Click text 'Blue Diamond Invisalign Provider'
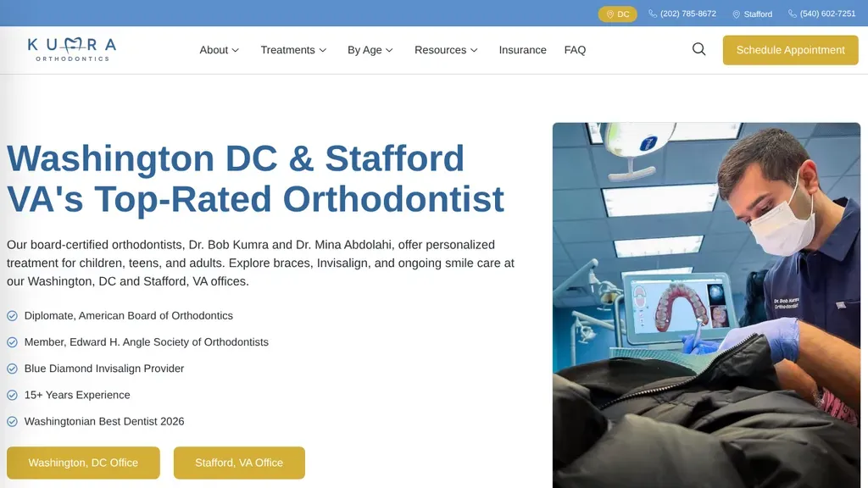The width and height of the screenshot is (868, 488). tap(104, 369)
